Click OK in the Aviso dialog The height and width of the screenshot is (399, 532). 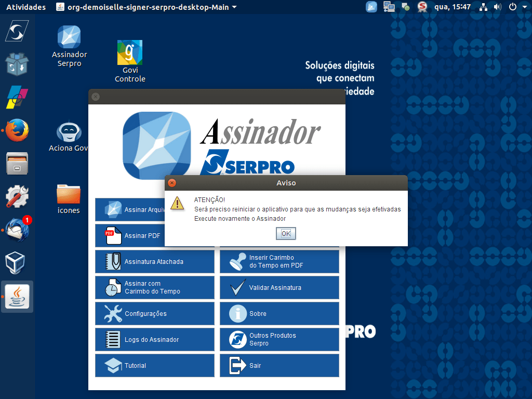point(286,233)
